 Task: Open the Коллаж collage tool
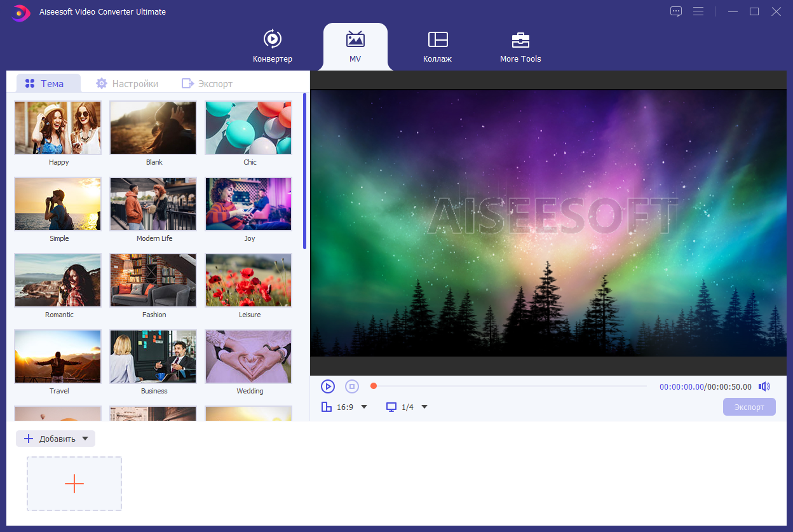coord(438,39)
